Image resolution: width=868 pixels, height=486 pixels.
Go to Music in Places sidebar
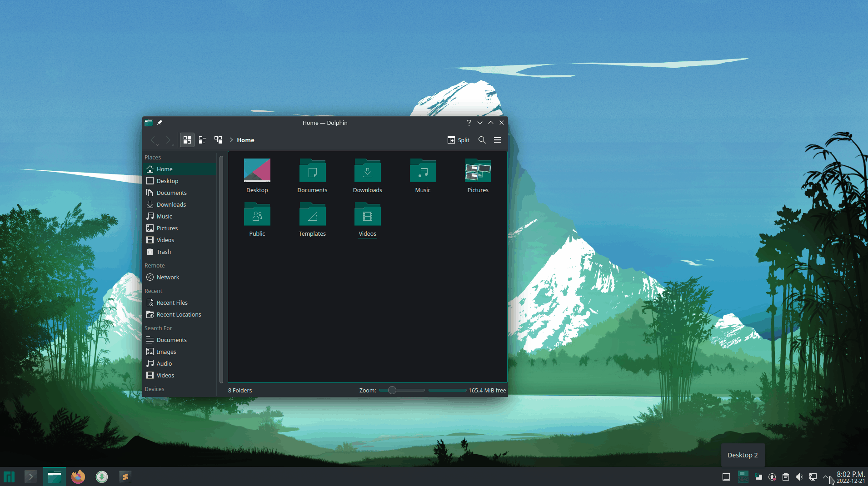tap(180, 216)
